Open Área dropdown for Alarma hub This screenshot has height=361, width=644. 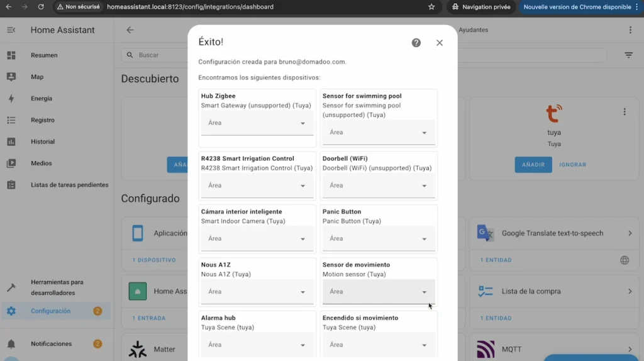point(257,345)
